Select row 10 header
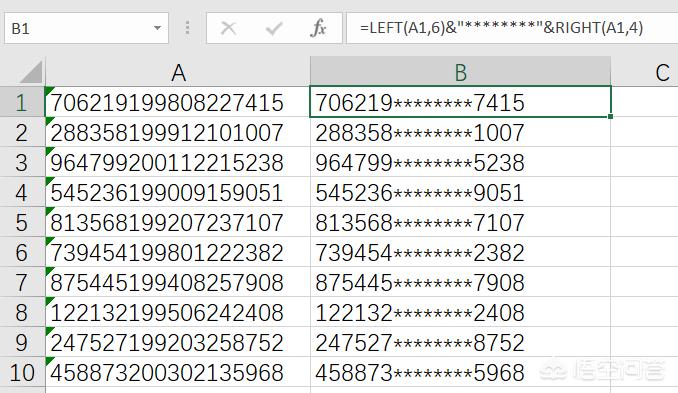The height and width of the screenshot is (393, 678). pyautogui.click(x=22, y=372)
